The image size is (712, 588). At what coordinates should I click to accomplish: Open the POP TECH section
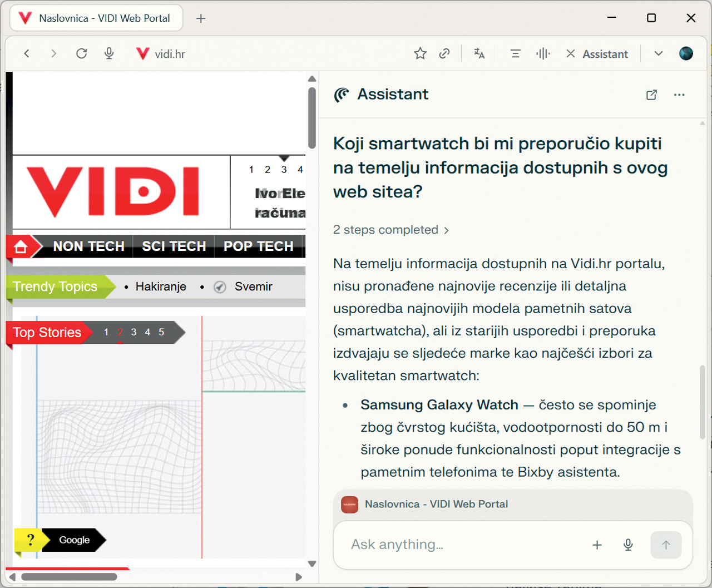[258, 246]
